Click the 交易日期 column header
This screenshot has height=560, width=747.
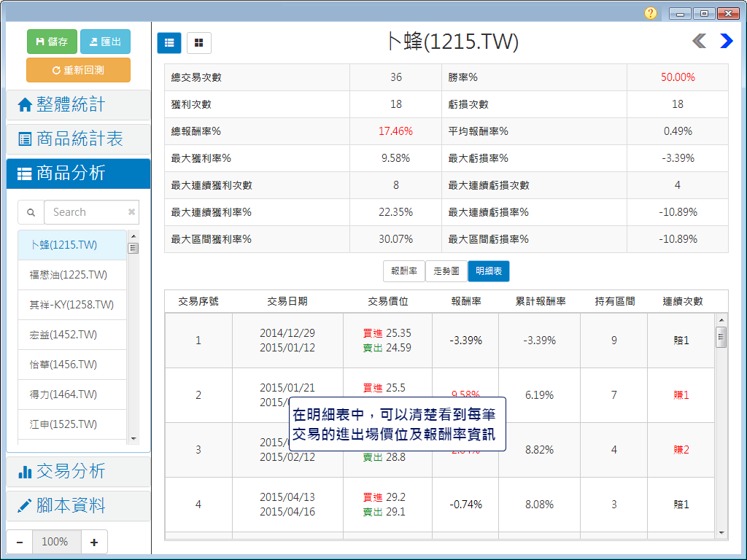(x=287, y=301)
